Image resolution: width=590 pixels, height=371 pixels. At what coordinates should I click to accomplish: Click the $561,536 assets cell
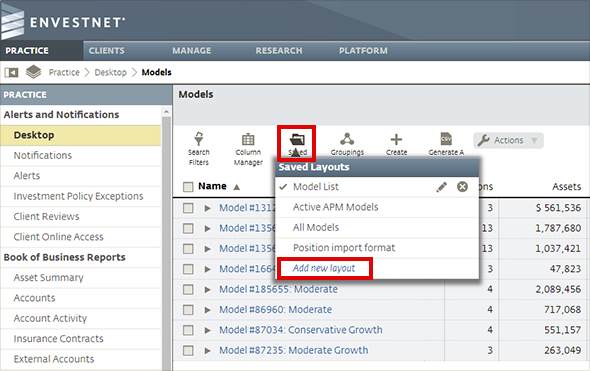click(558, 208)
